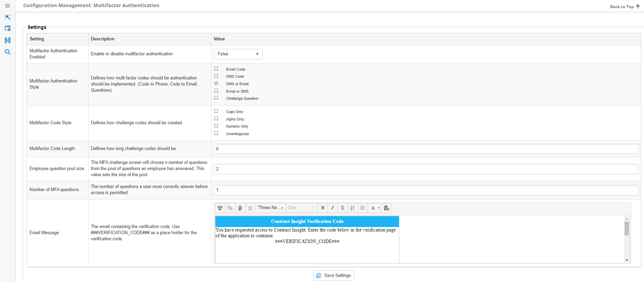644x282 pixels.
Task: Check the Unambiguous code style
Action: [216, 133]
